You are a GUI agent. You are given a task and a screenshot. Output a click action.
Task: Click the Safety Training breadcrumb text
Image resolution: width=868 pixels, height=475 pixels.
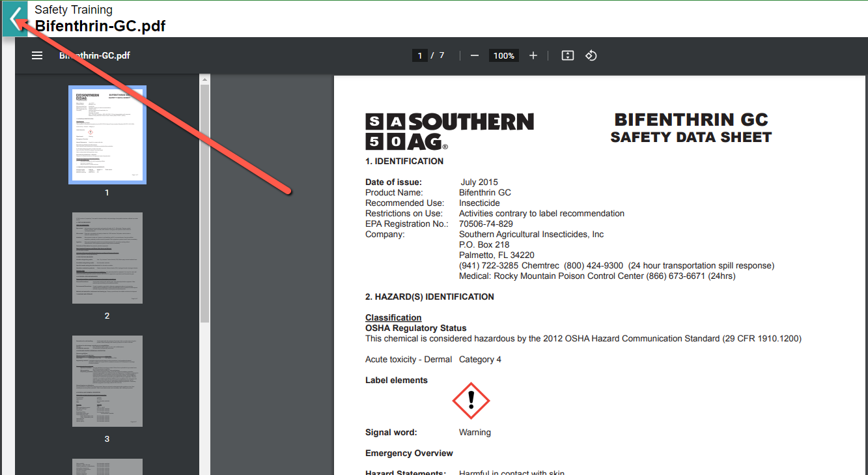pyautogui.click(x=74, y=10)
